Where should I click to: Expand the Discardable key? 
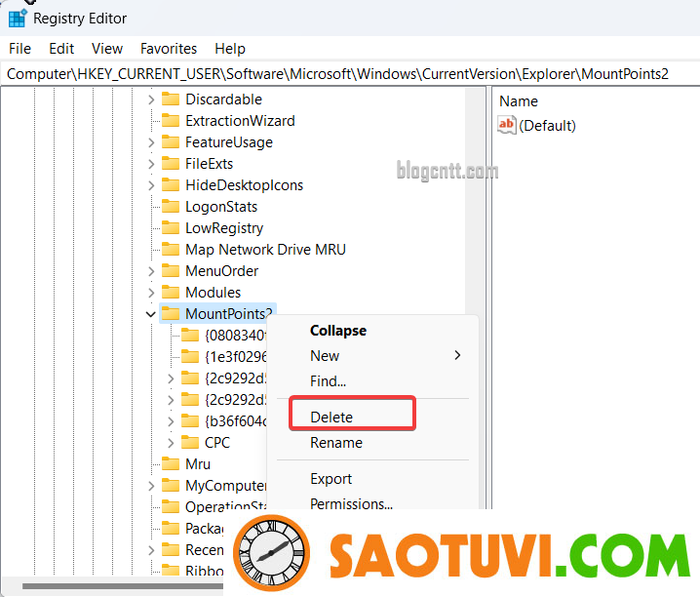[151, 99]
